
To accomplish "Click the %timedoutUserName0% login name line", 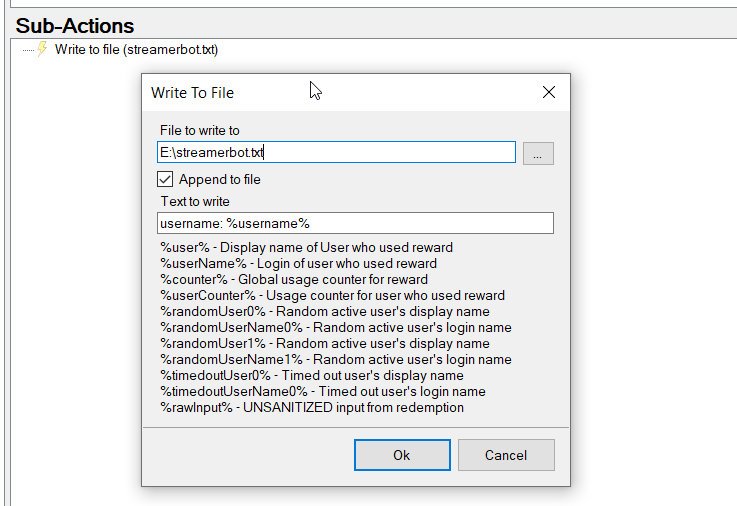I will (322, 391).
